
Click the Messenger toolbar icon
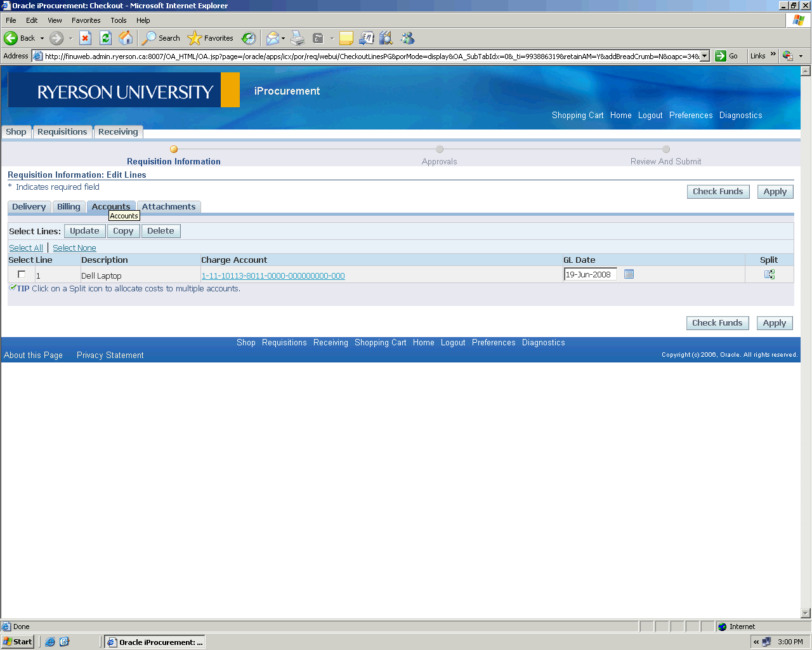[x=407, y=38]
